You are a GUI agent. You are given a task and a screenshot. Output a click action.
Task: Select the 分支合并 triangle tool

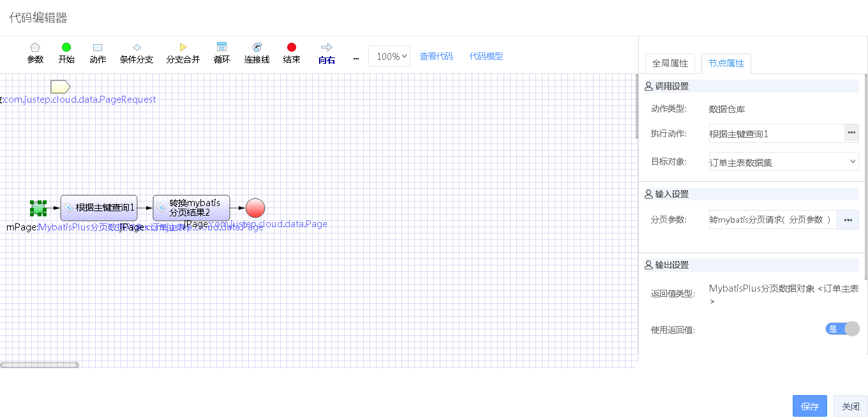click(183, 53)
